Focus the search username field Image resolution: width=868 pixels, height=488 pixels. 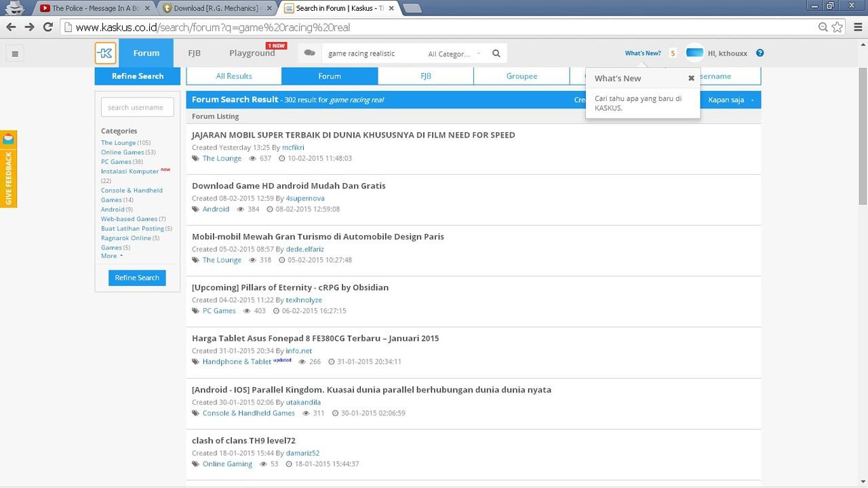click(x=138, y=107)
